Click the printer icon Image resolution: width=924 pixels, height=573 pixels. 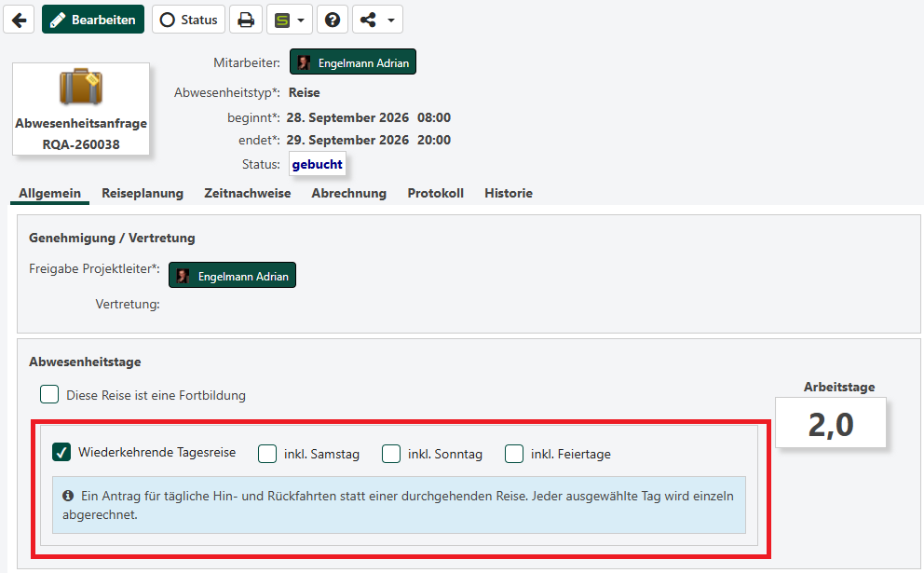pyautogui.click(x=246, y=20)
